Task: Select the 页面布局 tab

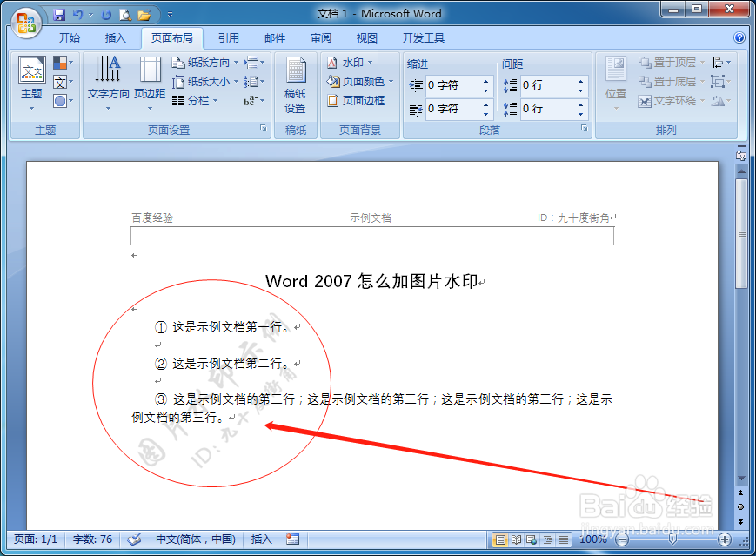Action: (172, 38)
